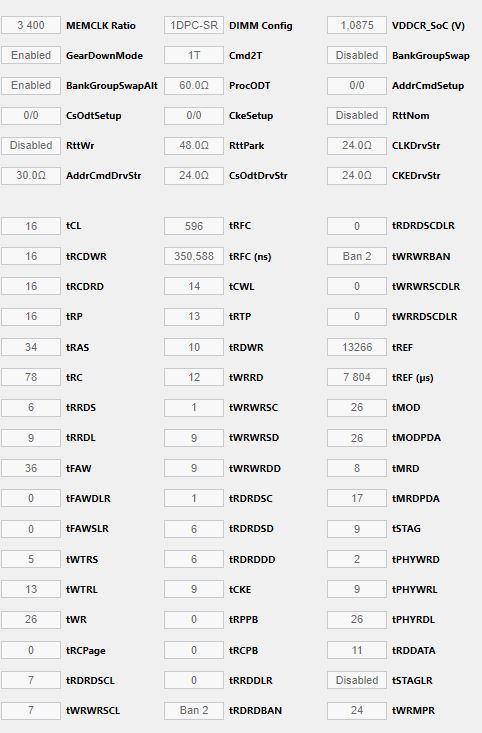Select the tRFC (ns) value box

point(194,256)
